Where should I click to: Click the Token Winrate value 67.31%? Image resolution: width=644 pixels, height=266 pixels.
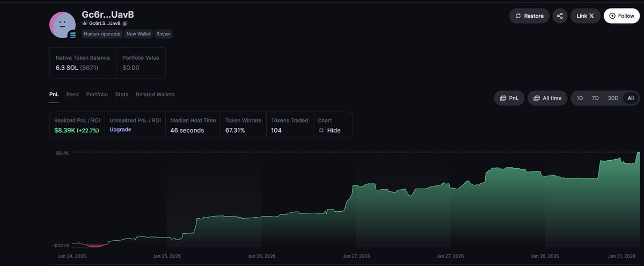[235, 130]
